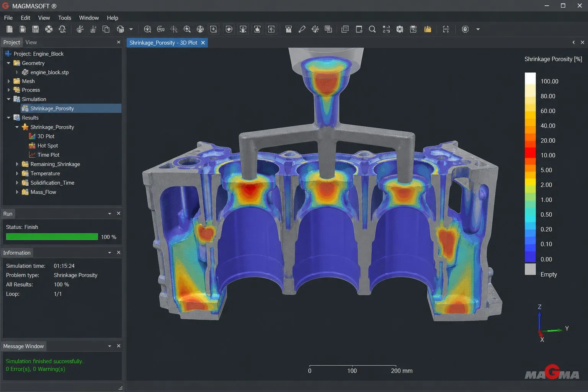
Task: Click the octagon icon near toolbar end
Action: click(x=465, y=29)
